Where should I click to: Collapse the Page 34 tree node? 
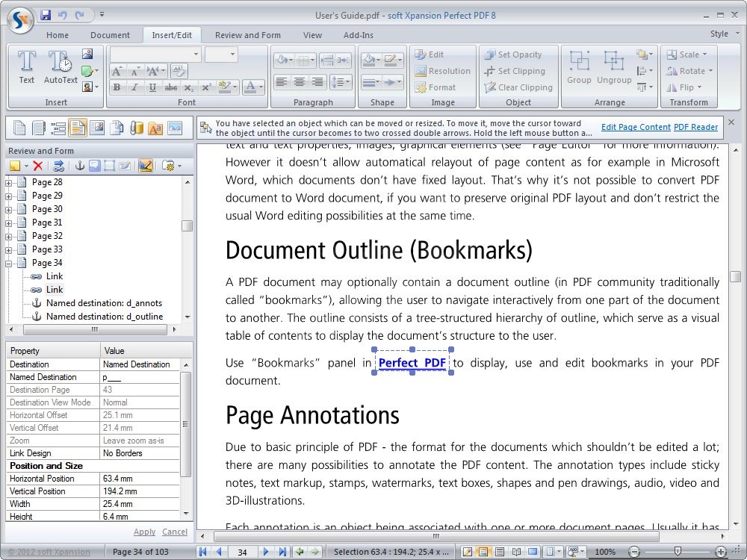8,264
